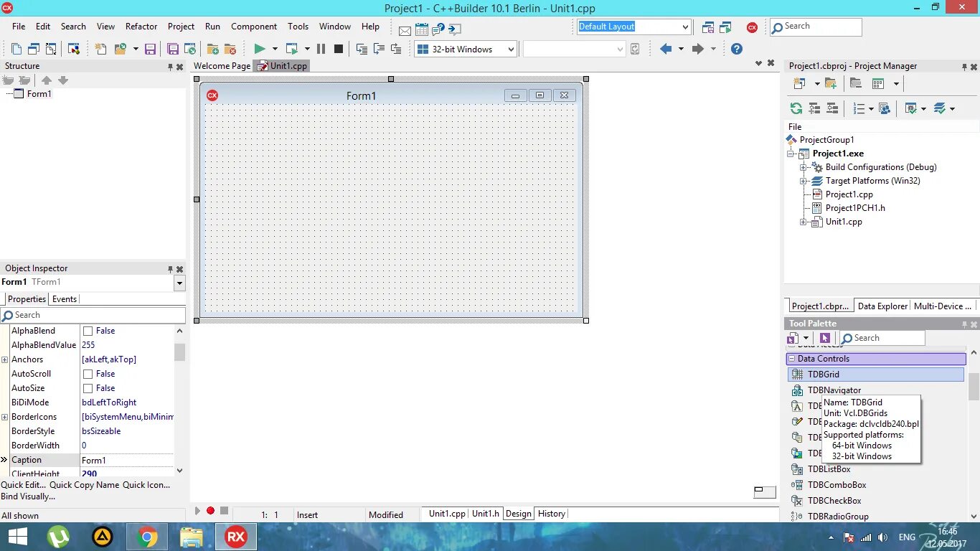Click the Tool Palette search field
The width and height of the screenshot is (980, 551).
pos(882,338)
